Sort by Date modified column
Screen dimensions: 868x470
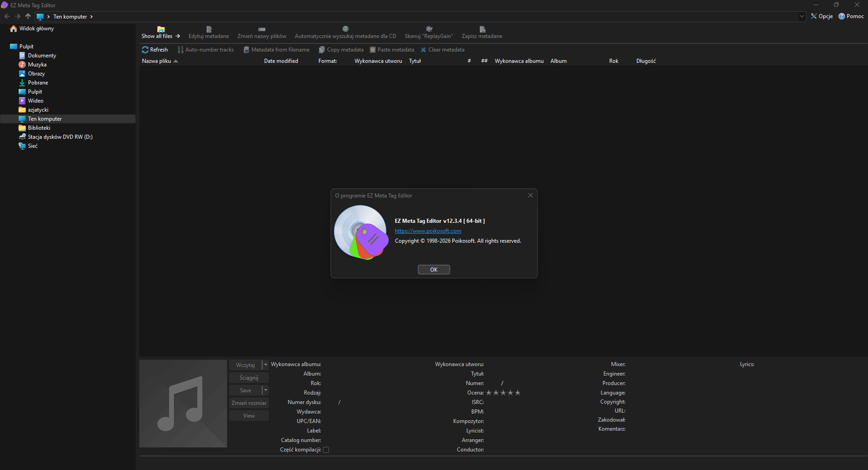click(281, 61)
